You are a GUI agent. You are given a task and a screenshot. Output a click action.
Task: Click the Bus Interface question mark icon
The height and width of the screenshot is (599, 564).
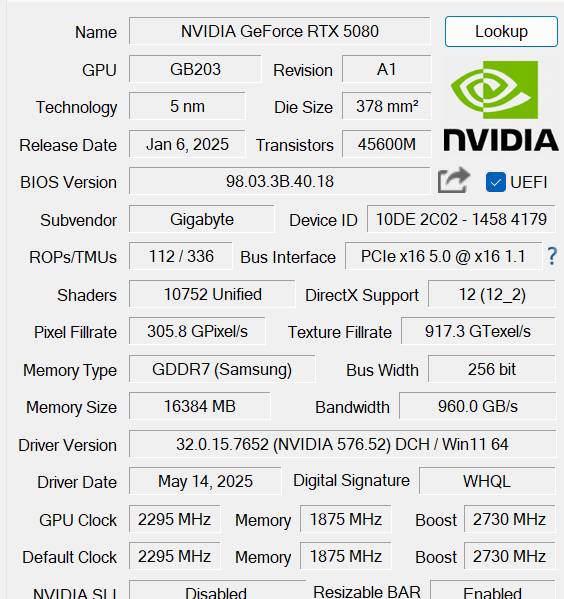pos(552,256)
